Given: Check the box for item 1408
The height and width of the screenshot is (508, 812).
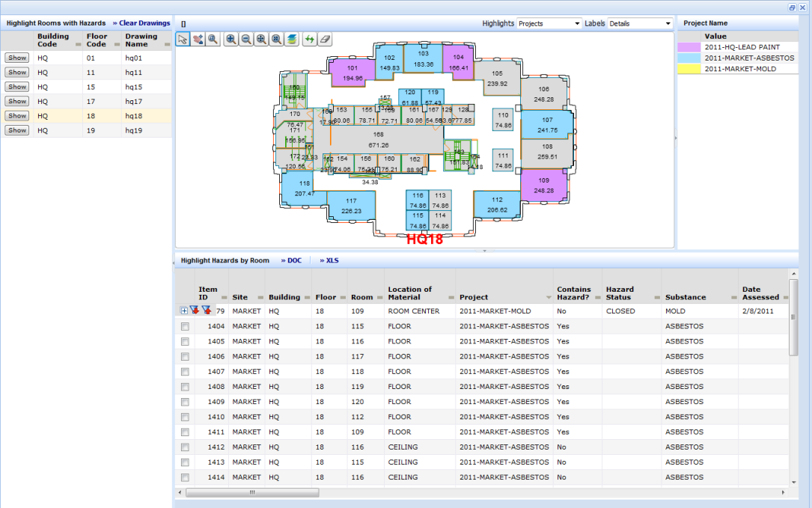Looking at the screenshot, I should [185, 387].
